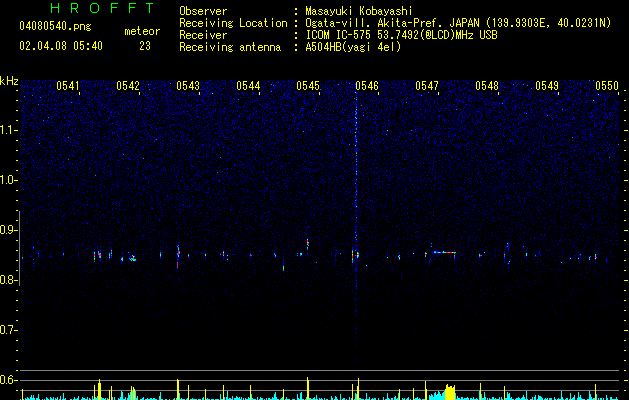Click the 0.9 frequency axis label

9,230
